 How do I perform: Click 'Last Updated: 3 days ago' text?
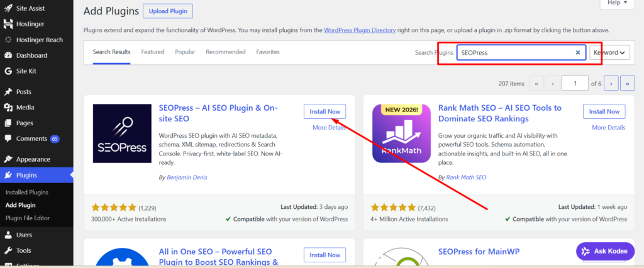(x=314, y=207)
